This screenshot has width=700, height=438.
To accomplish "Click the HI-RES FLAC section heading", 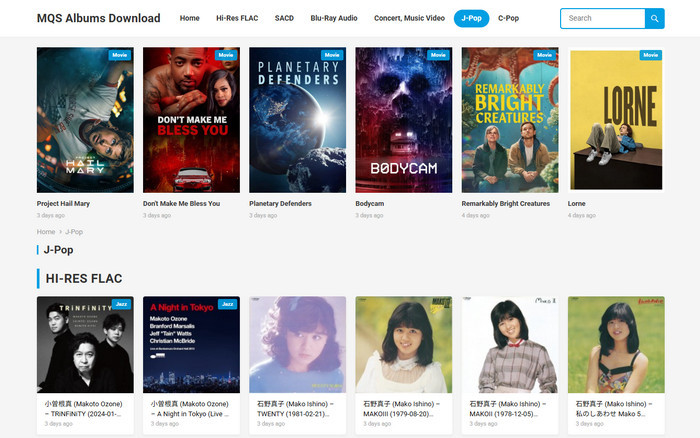I will [84, 279].
